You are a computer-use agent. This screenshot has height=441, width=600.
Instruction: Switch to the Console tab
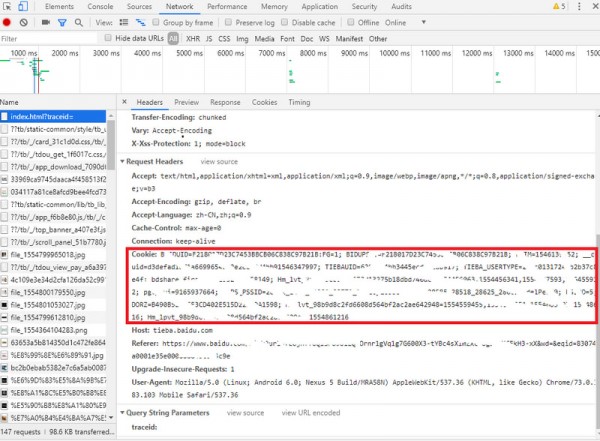tap(99, 6)
